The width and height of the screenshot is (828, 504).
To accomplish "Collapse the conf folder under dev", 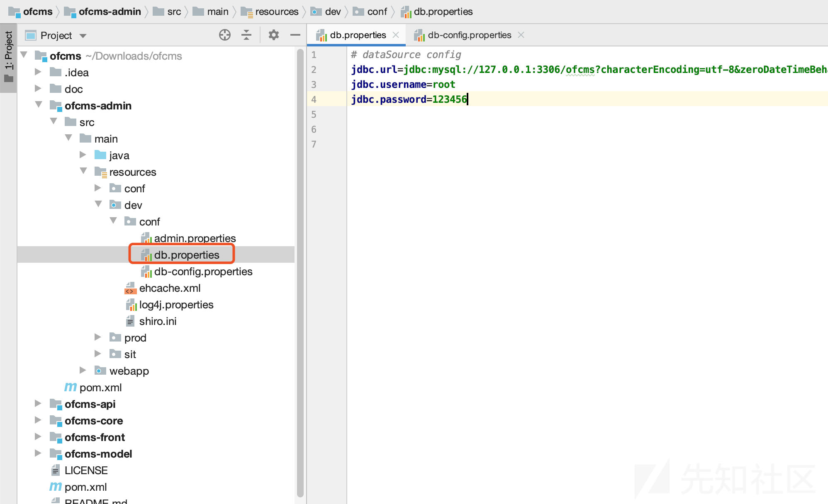I will (x=114, y=220).
